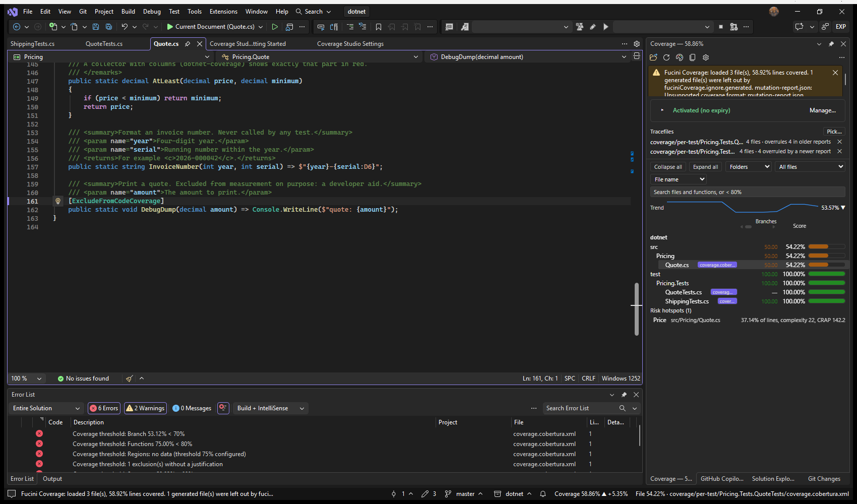Open the File name sort dropdown
Viewport: 857px width, 504px height.
(678, 179)
